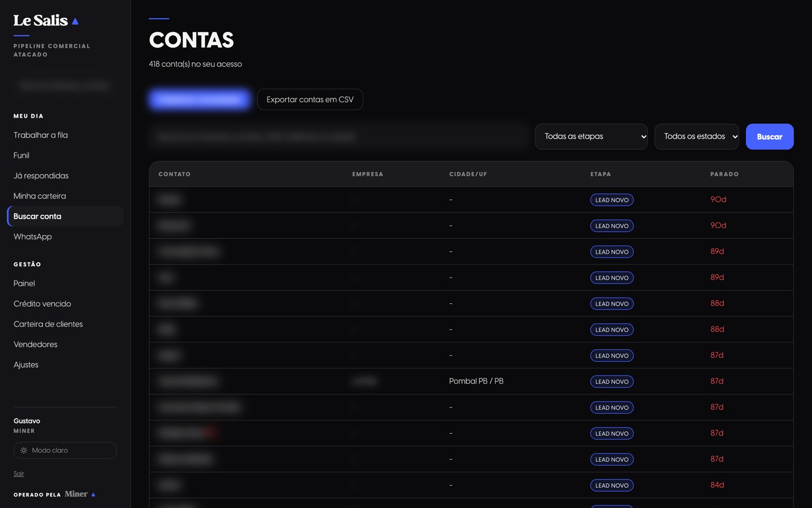The width and height of the screenshot is (812, 508).
Task: Click the PARADO column header
Action: click(x=724, y=174)
